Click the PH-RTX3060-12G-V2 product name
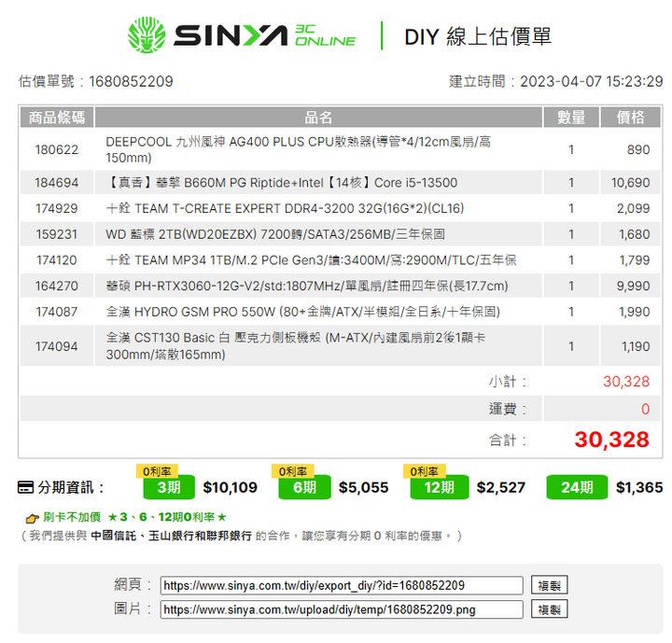Image resolution: width=672 pixels, height=643 pixels. click(307, 286)
